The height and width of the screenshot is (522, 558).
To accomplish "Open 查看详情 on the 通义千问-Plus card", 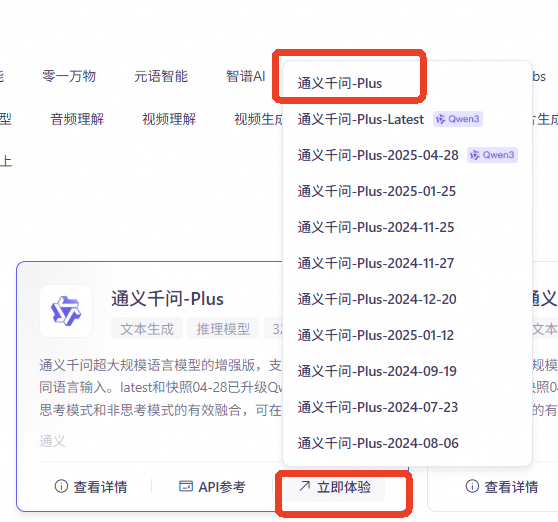I will click(91, 486).
